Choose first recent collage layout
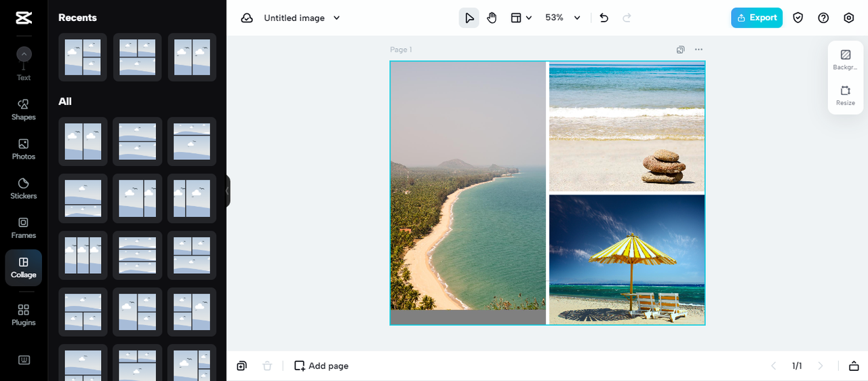The image size is (868, 381). pyautogui.click(x=83, y=57)
